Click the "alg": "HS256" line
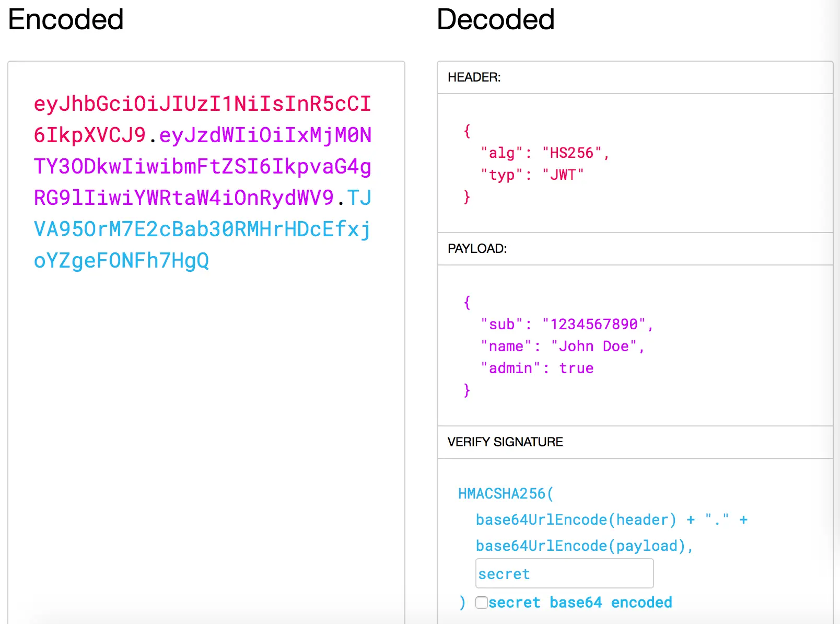The height and width of the screenshot is (624, 840). (545, 153)
